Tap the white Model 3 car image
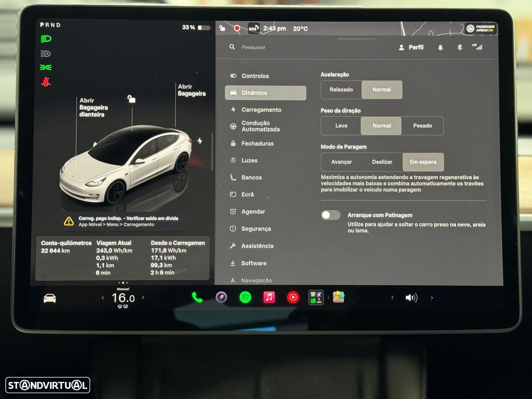 tap(126, 164)
